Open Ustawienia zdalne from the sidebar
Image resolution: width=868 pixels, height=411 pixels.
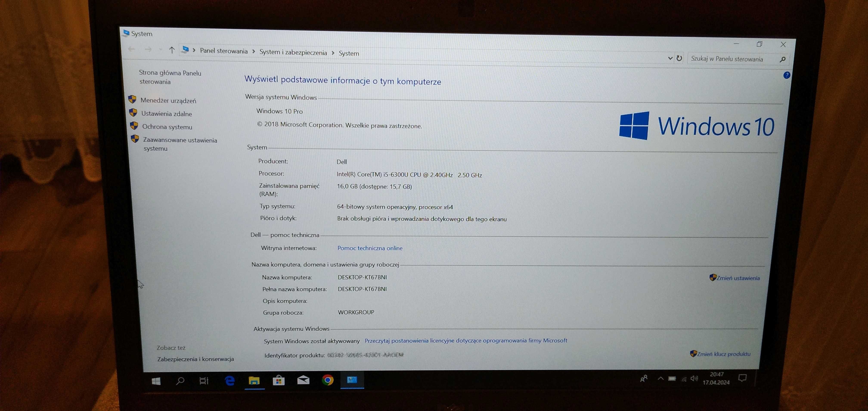pos(166,114)
